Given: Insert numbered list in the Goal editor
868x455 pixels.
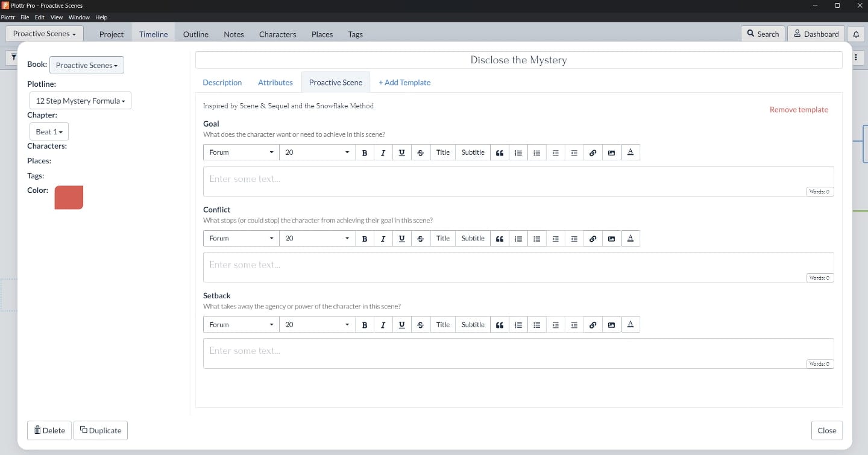Looking at the screenshot, I should 518,152.
